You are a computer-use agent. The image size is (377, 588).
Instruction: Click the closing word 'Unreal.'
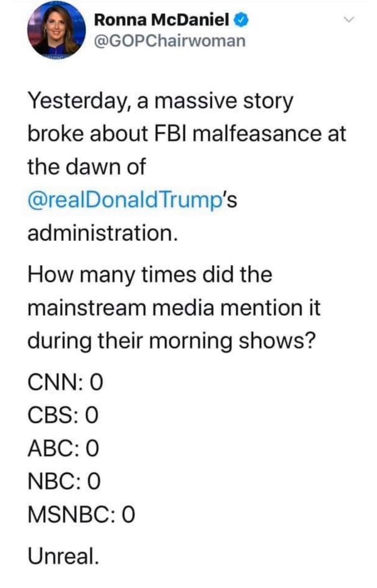click(x=63, y=556)
